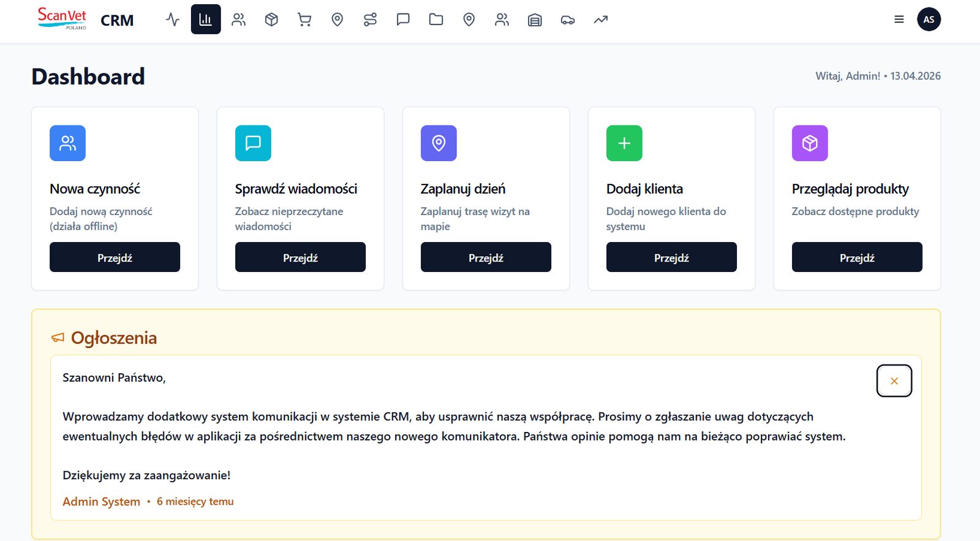This screenshot has width=980, height=541.
Task: Click the 'Przeglądaj produkty' card title
Action: [x=850, y=189]
